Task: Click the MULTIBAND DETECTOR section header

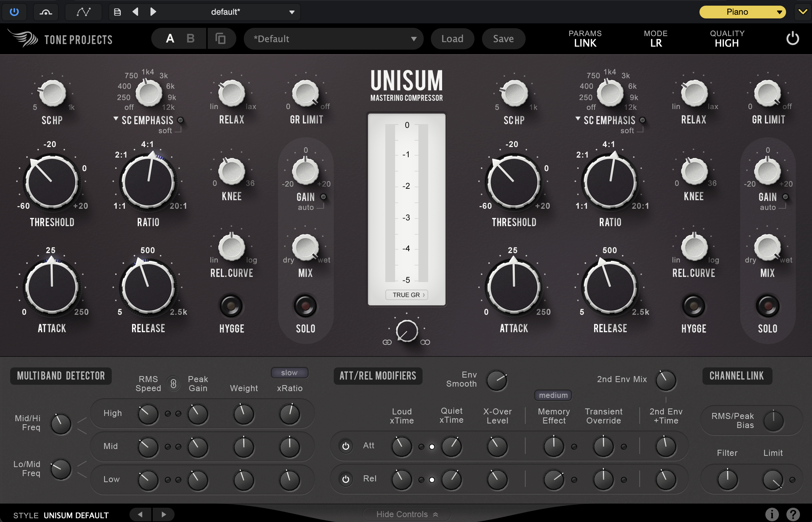Action: point(61,376)
